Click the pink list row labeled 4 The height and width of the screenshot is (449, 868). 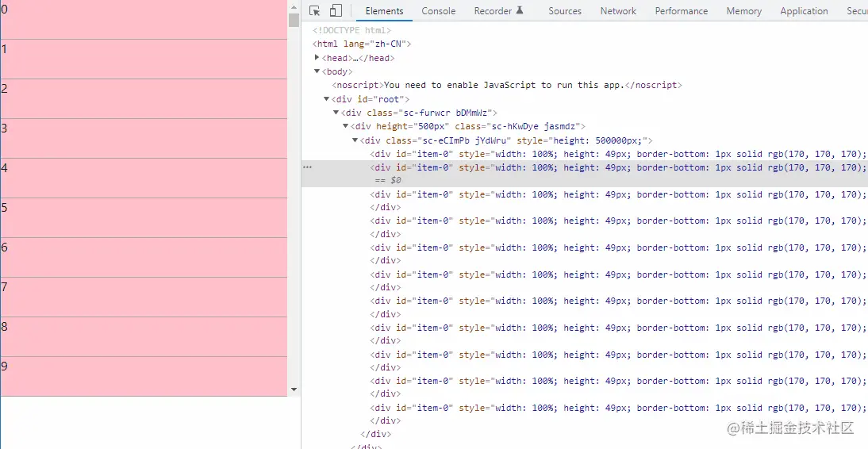[x=144, y=178]
